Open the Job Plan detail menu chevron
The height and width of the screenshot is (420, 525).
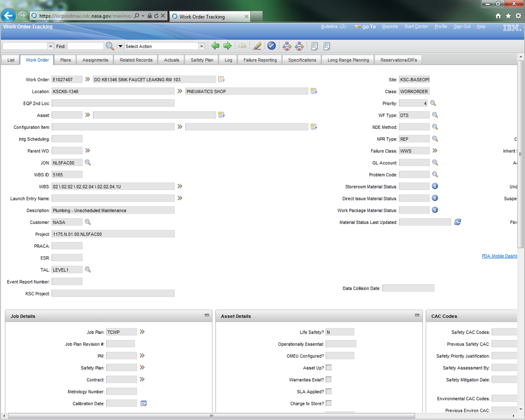[x=142, y=331]
